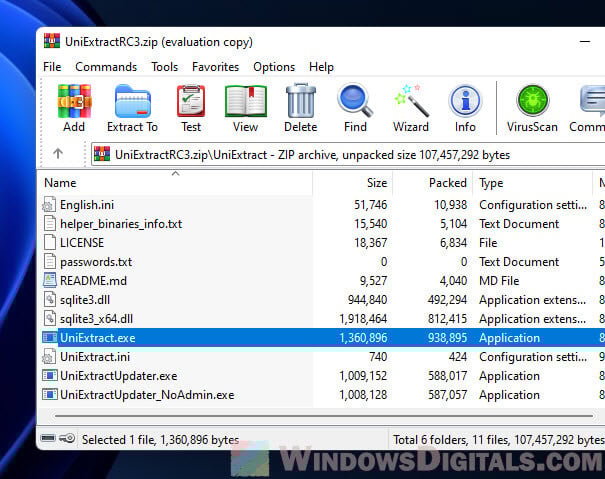
Task: Start VirusScan on the archive
Action: click(x=532, y=100)
